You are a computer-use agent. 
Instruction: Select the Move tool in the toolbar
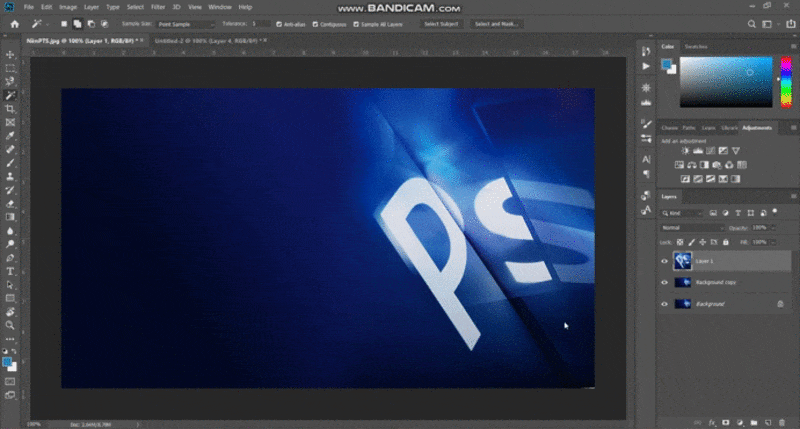10,55
